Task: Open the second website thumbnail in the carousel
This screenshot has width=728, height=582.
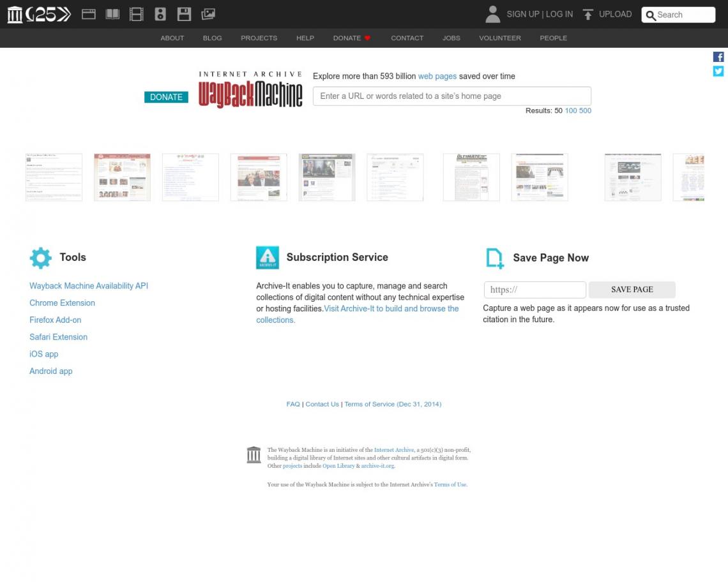Action: 122,177
